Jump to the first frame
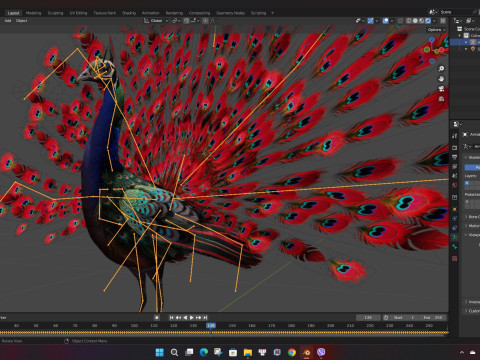 coord(171,318)
